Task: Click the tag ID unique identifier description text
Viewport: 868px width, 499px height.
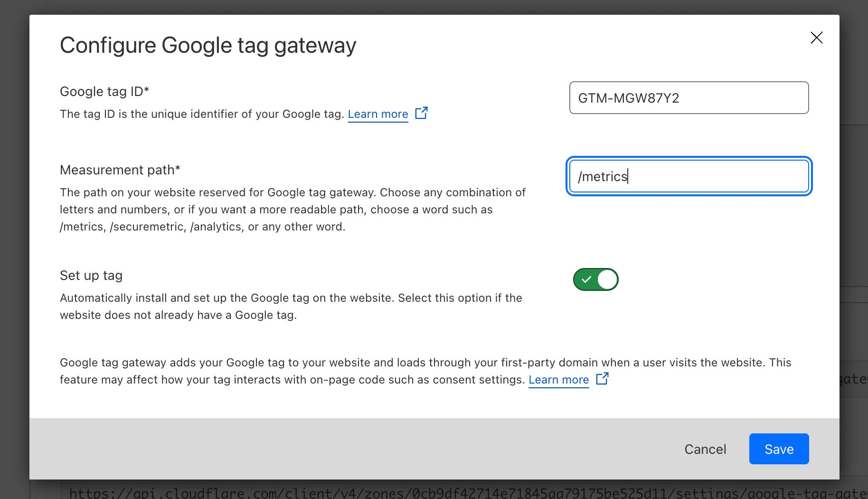Action: [x=202, y=114]
